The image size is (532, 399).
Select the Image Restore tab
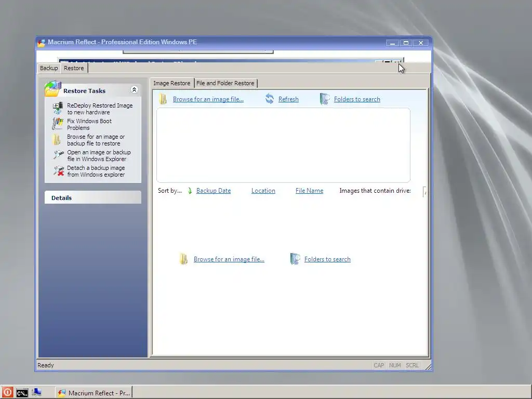(x=171, y=83)
